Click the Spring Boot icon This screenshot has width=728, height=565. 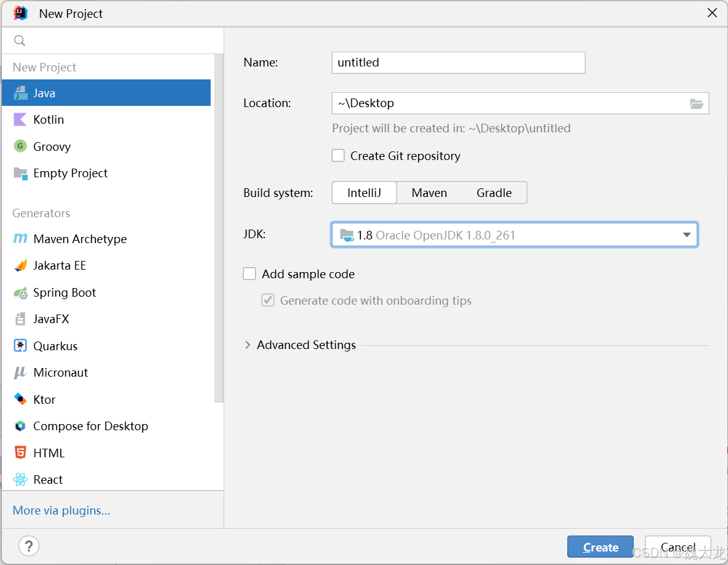[20, 293]
